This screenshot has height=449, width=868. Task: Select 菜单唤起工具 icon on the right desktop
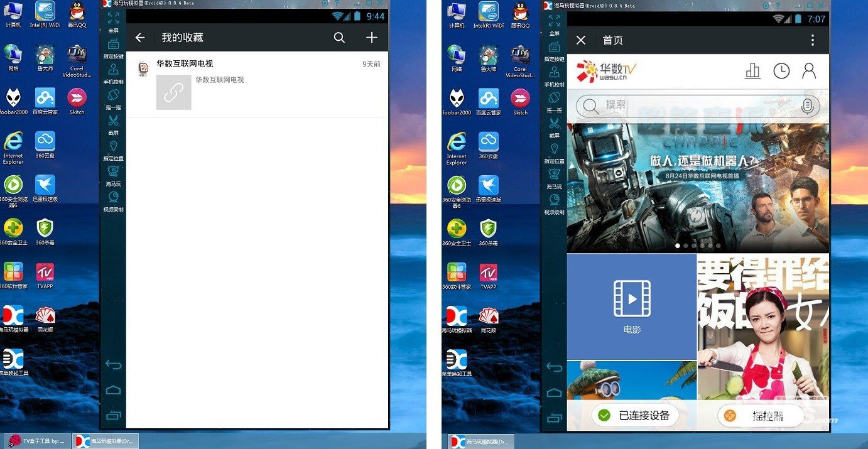point(457,362)
